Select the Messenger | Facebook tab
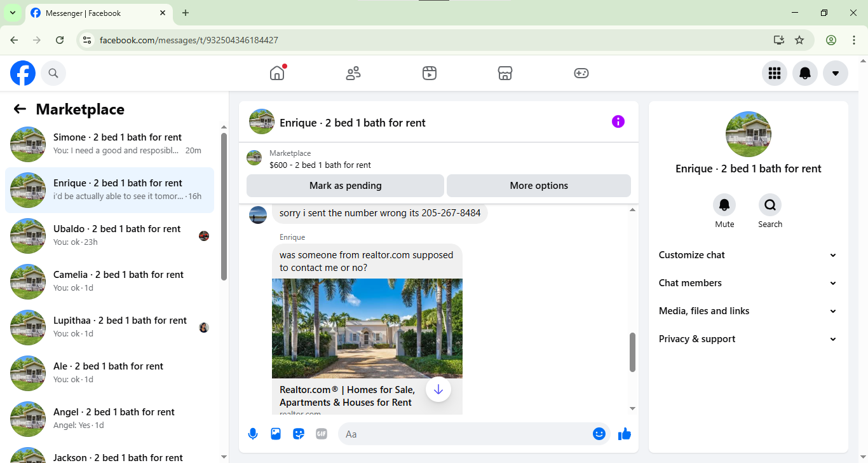The width and height of the screenshot is (868, 463). 98,13
